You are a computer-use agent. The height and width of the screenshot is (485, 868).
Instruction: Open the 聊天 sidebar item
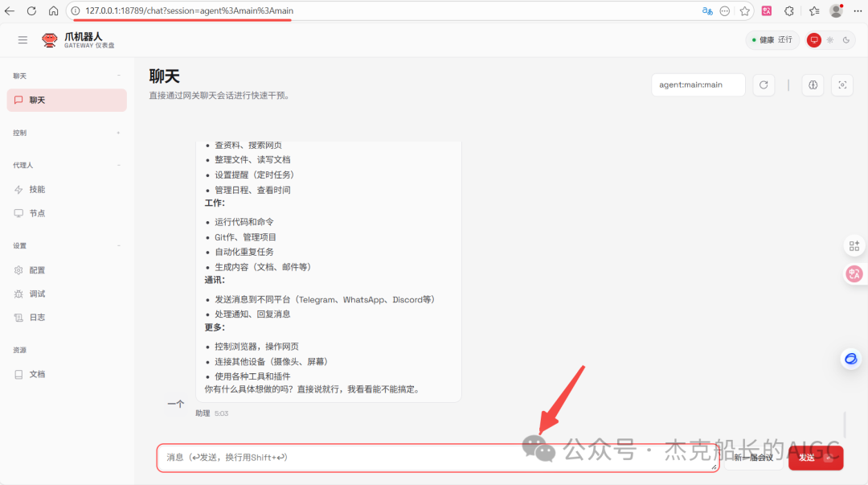click(67, 101)
